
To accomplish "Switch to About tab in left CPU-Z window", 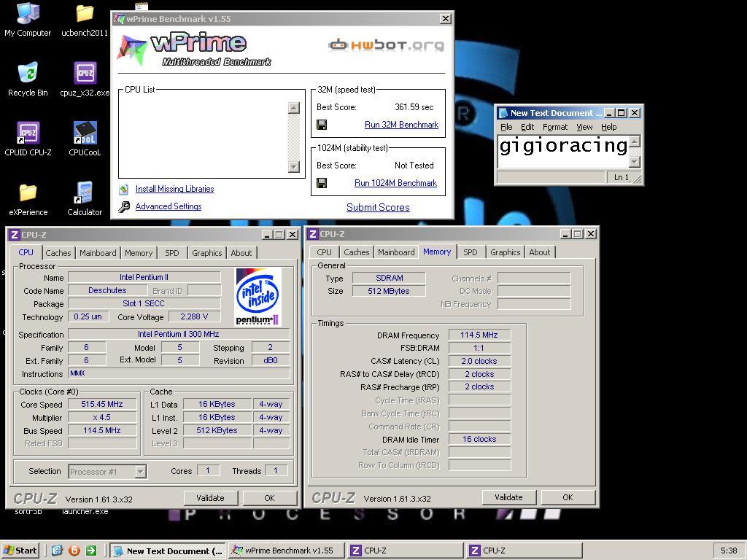I will coord(241,253).
